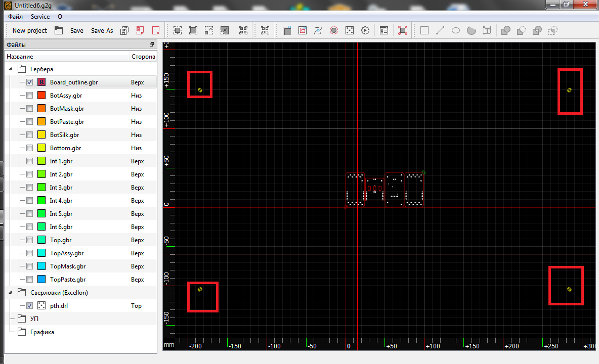Select the line drawing tool
The height and width of the screenshot is (364, 599).
pos(440,30)
